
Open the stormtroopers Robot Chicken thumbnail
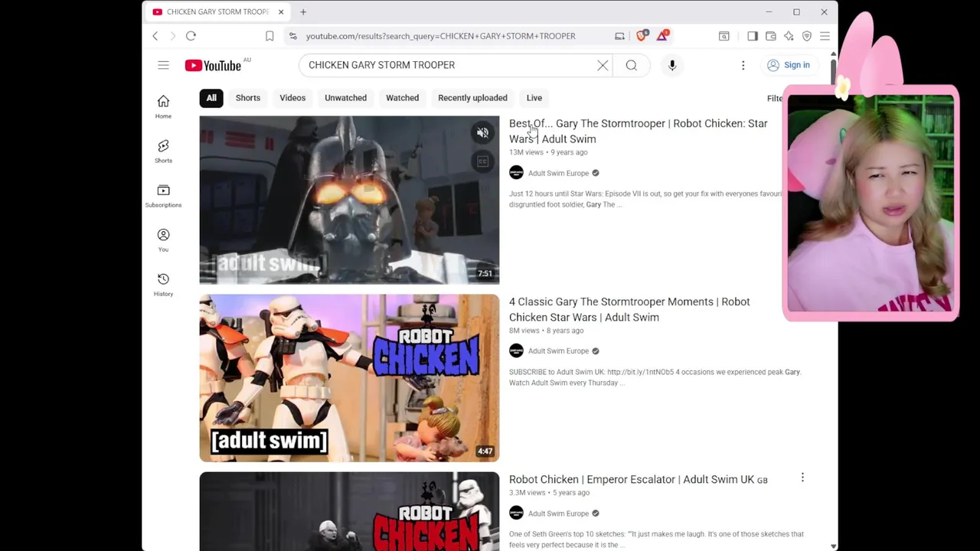point(349,378)
